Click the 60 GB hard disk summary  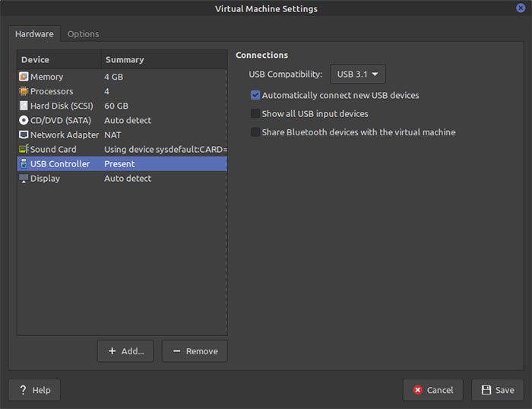tap(116, 106)
